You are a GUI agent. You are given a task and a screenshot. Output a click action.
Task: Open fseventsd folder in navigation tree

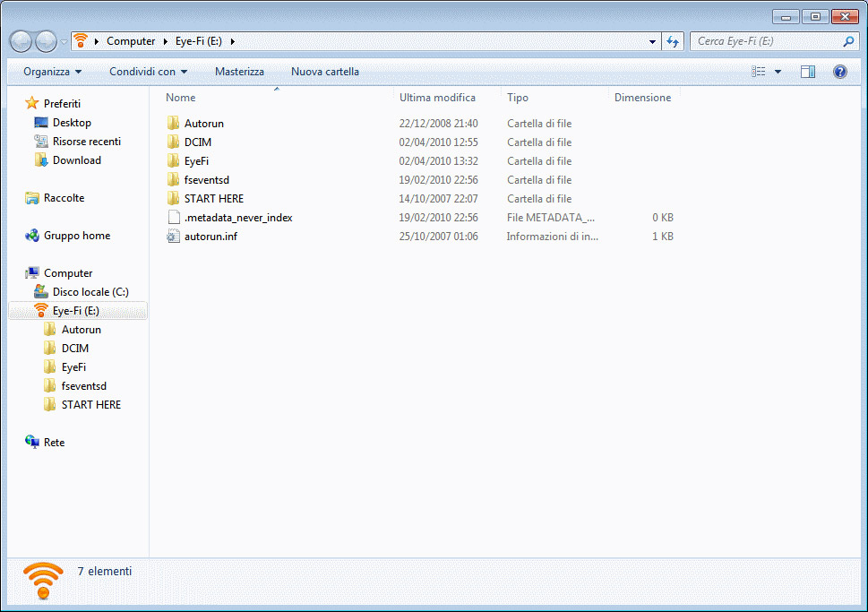(83, 386)
